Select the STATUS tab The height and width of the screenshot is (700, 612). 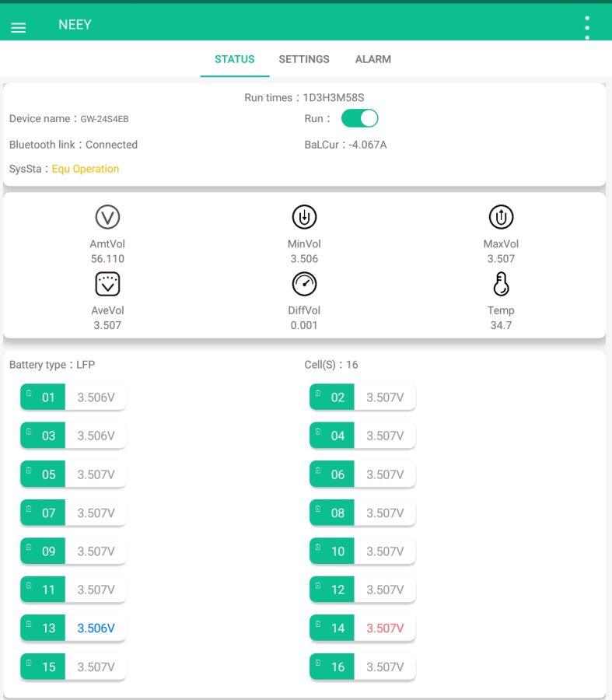pos(235,59)
